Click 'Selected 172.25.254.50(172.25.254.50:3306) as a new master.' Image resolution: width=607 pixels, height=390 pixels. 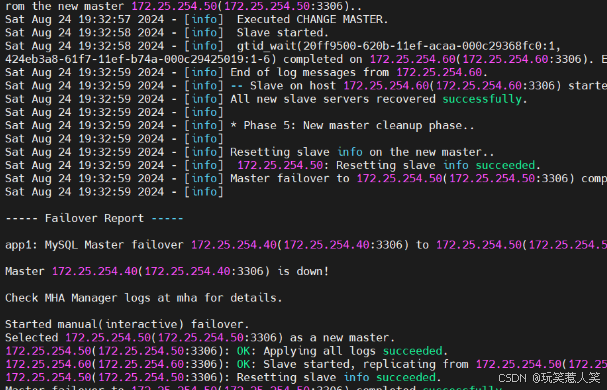pos(200,337)
